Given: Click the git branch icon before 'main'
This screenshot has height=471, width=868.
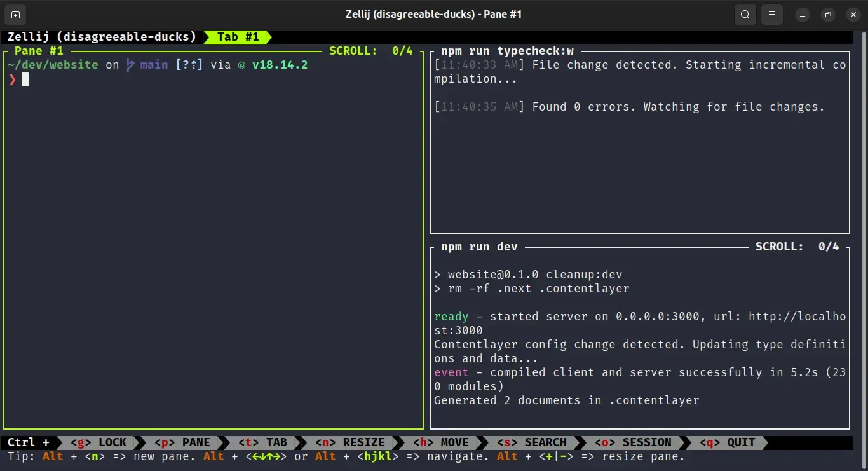Looking at the screenshot, I should pyautogui.click(x=129, y=64).
